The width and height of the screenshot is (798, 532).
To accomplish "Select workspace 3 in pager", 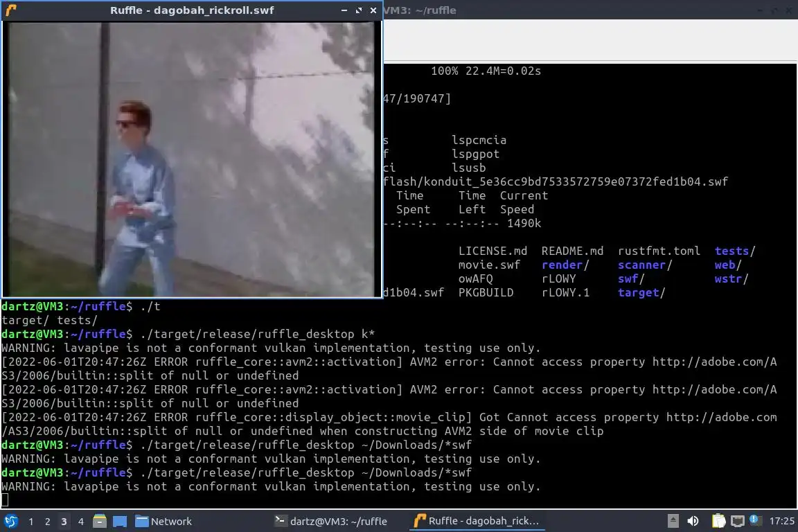I will tap(64, 522).
